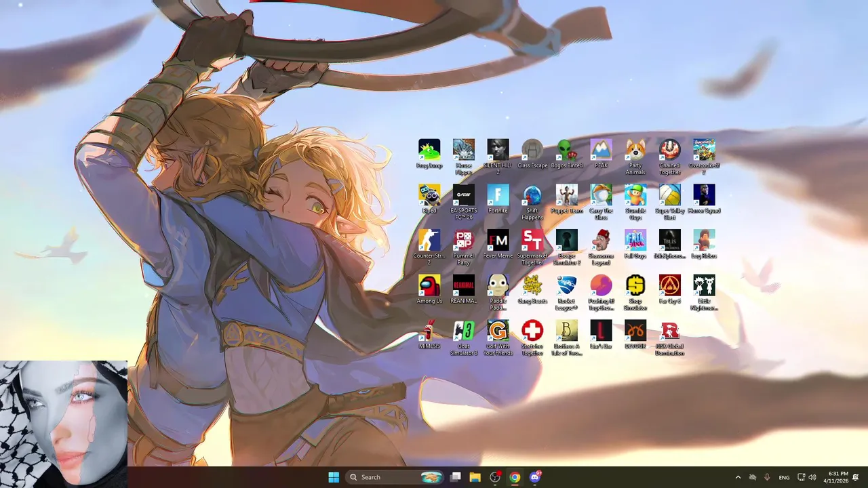The image size is (868, 488).
Task: Show hidden system tray icons
Action: pos(738,477)
